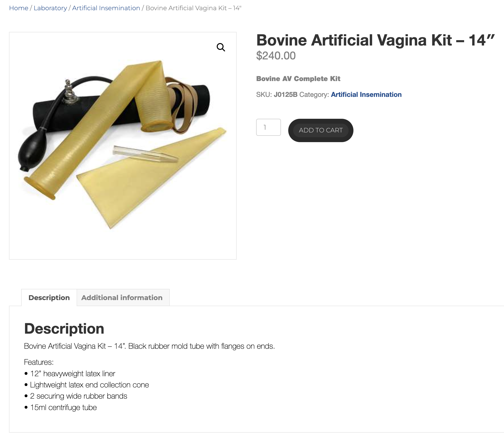The width and height of the screenshot is (504, 440).
Task: Click the breadcrumb product name text
Action: 193,8
